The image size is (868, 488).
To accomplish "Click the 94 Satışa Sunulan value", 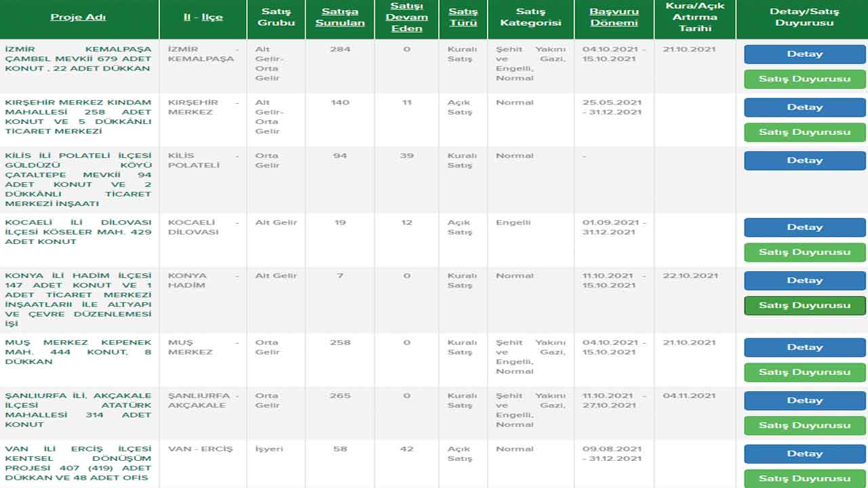I will pyautogui.click(x=340, y=156).
